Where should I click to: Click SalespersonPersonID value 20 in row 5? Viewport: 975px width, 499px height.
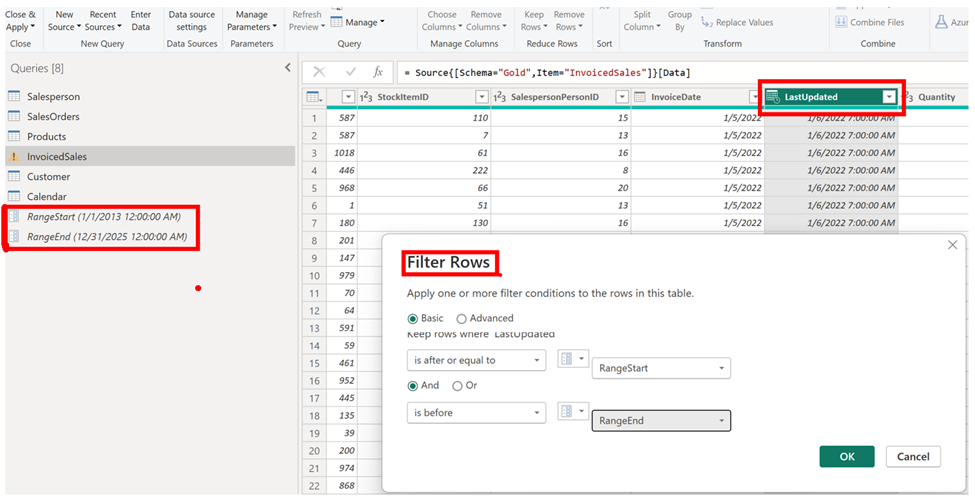622,187
